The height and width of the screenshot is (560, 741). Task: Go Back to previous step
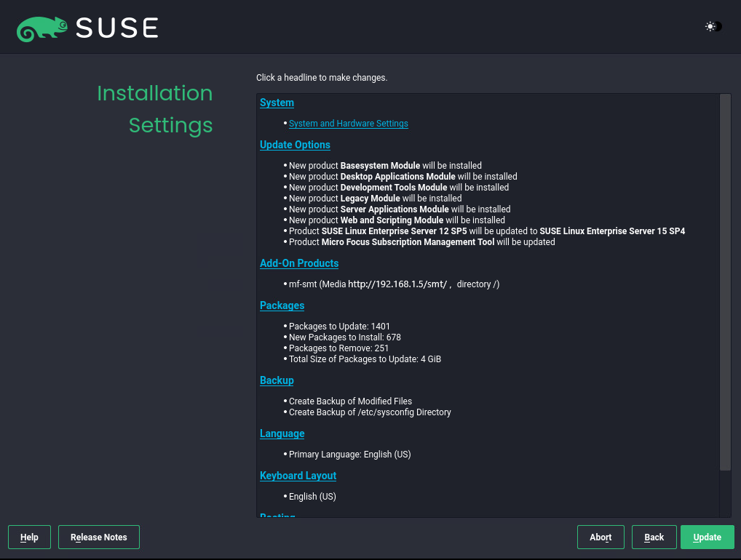click(654, 537)
